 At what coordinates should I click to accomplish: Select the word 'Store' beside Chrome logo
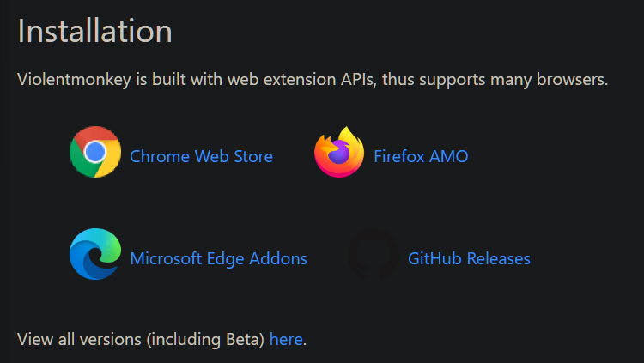(253, 156)
